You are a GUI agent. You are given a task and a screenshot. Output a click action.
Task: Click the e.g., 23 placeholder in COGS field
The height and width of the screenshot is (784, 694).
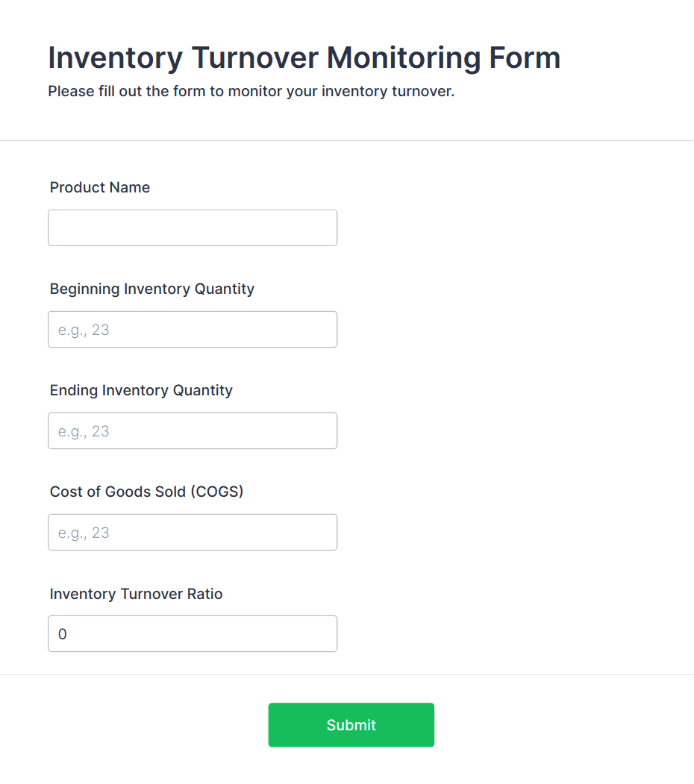(x=83, y=532)
